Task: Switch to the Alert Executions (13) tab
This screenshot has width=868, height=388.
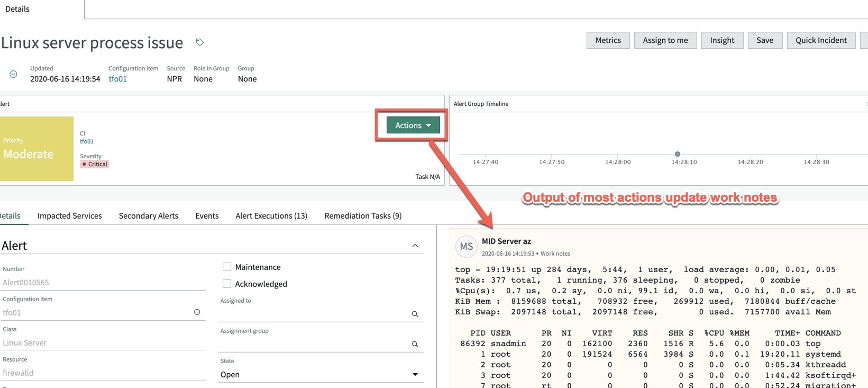Action: 271,215
